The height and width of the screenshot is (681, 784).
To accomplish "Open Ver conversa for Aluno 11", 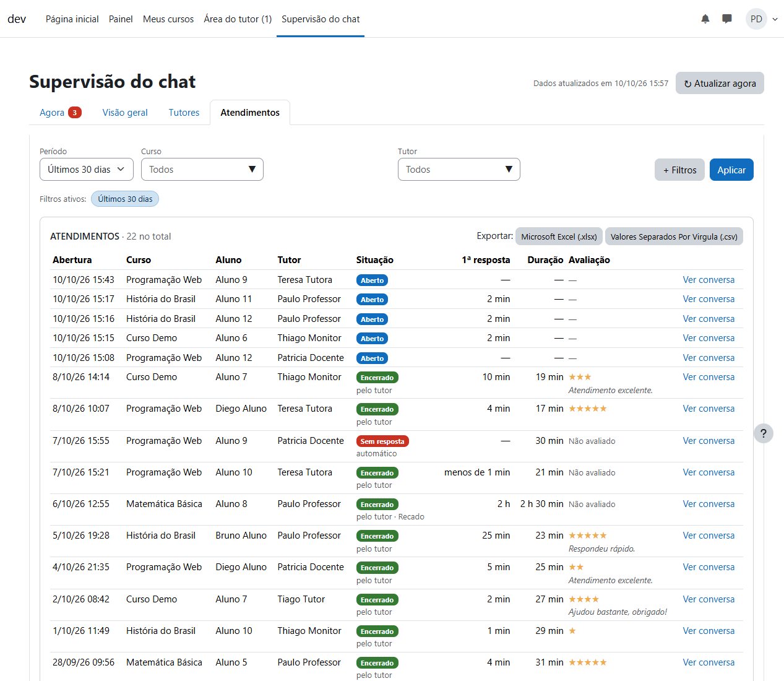I will click(709, 299).
